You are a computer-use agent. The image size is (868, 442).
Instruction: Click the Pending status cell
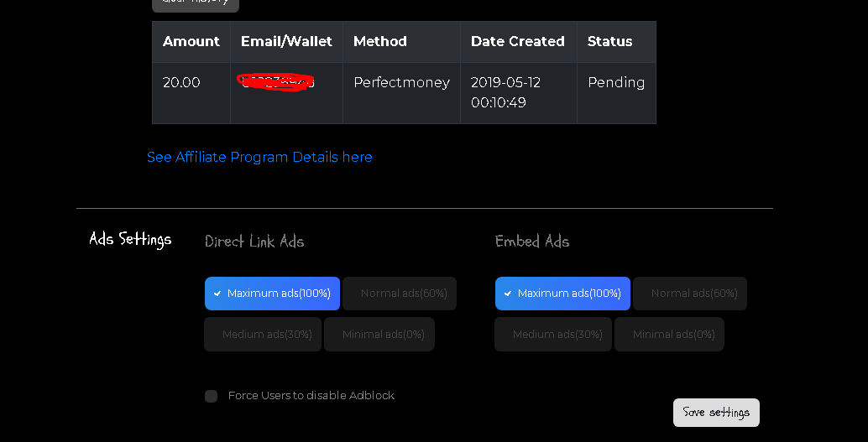click(x=617, y=93)
